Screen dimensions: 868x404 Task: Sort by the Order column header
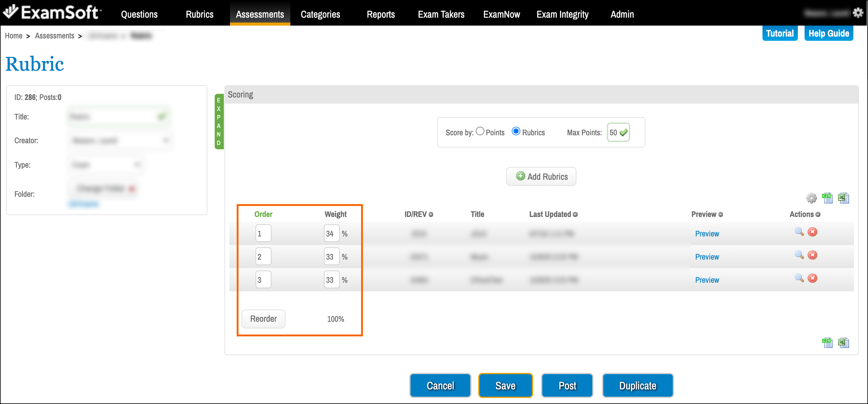[263, 214]
